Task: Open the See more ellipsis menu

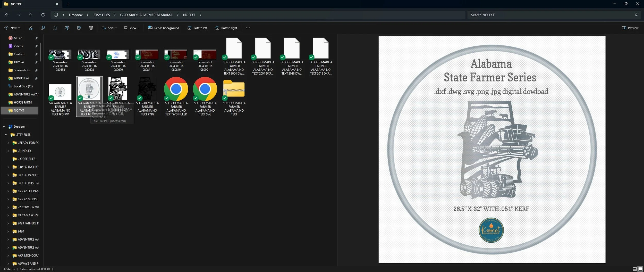Action: 248,28
